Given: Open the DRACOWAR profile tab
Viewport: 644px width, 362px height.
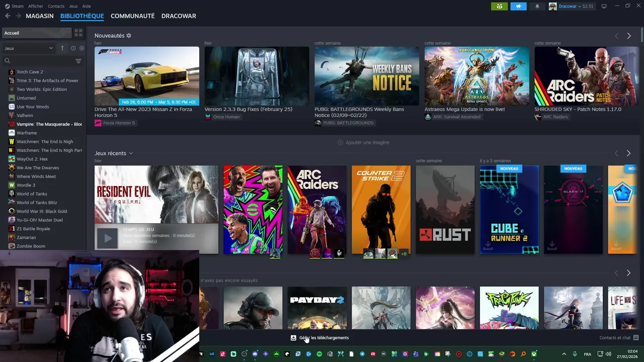Looking at the screenshot, I should (179, 16).
